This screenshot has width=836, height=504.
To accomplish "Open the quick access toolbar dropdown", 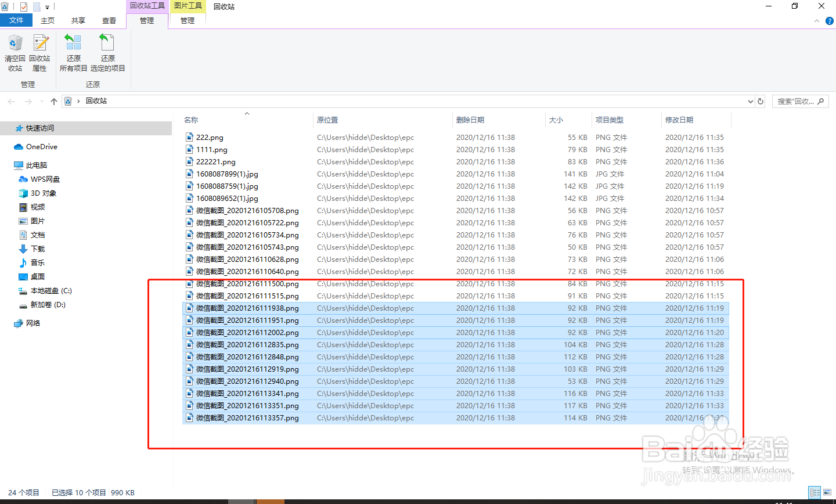I will click(x=47, y=7).
